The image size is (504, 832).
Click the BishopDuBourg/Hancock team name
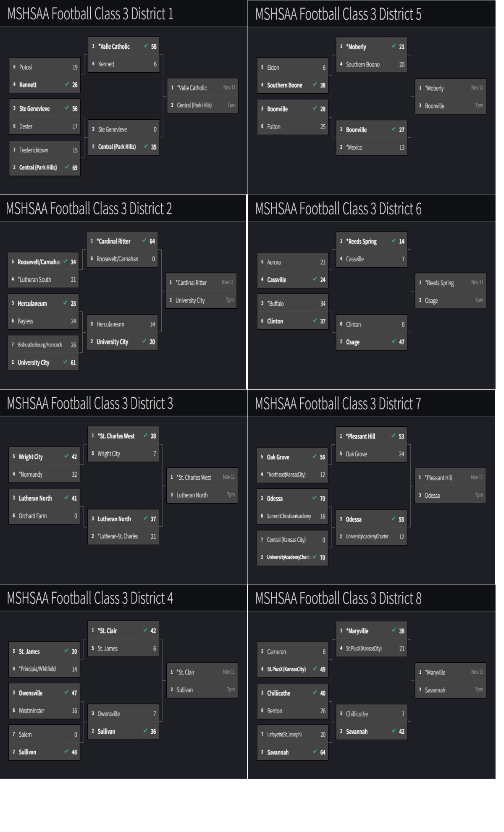[x=40, y=345]
